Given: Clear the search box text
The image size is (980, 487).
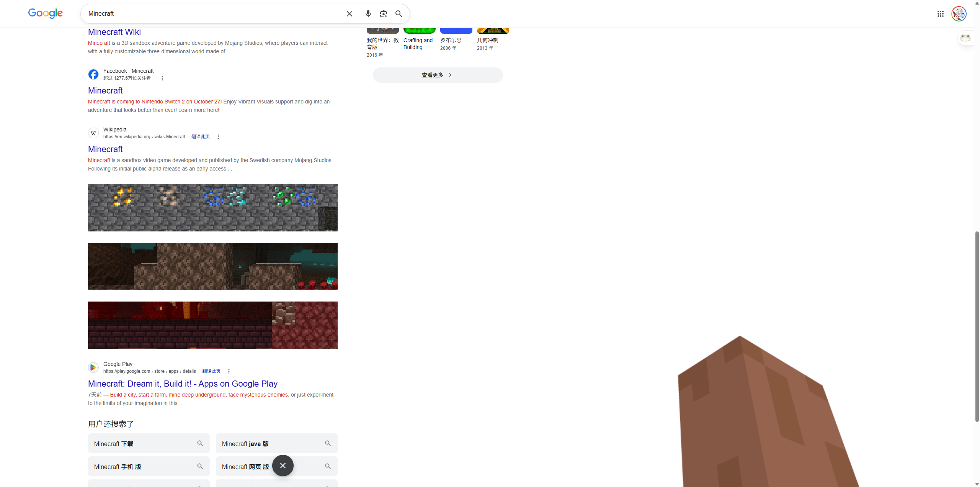Looking at the screenshot, I should pos(350,14).
